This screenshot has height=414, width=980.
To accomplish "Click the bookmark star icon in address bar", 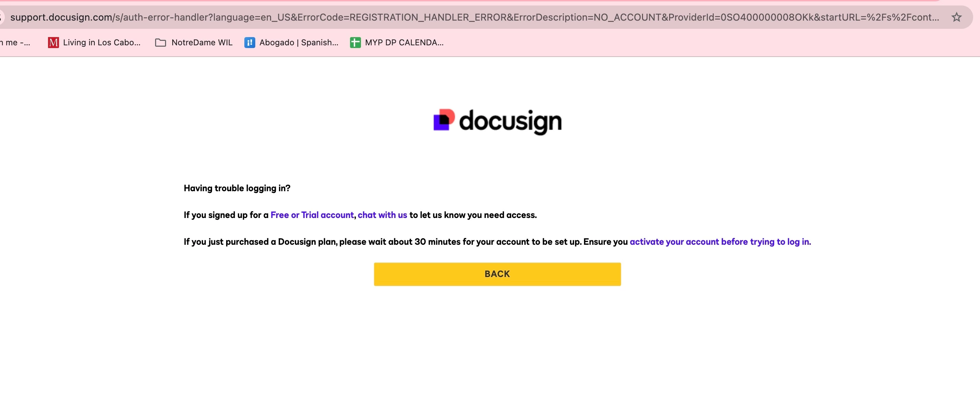I will click(956, 17).
